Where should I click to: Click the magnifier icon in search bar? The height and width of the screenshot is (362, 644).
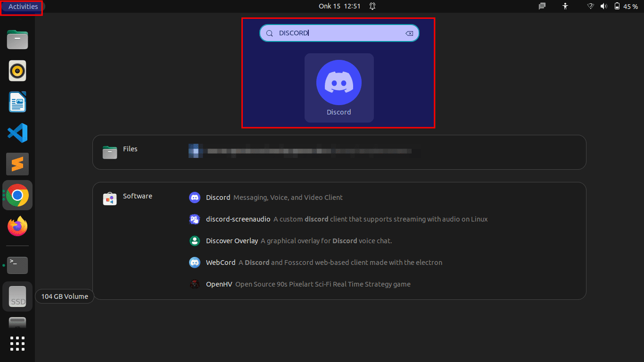tap(270, 33)
